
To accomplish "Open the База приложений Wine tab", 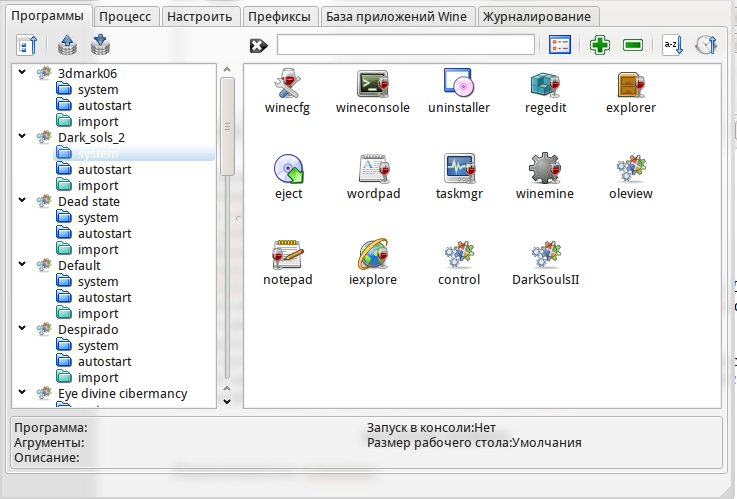I will 396,17.
